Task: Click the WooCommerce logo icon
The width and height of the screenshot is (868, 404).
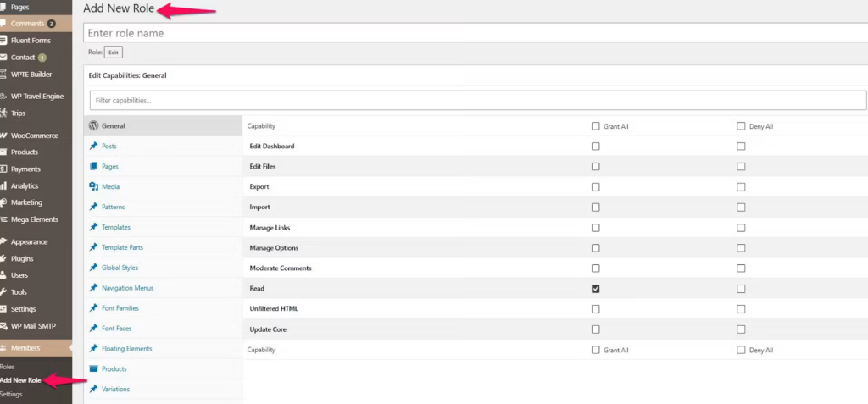Action: coord(3,136)
